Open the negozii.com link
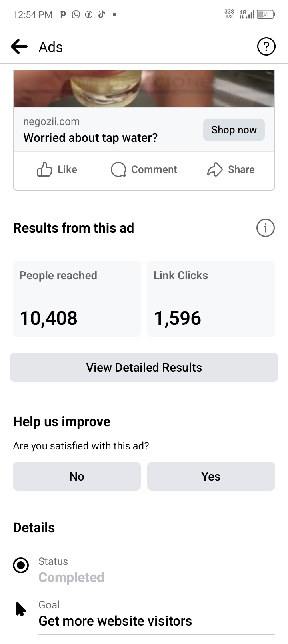The image size is (288, 644). (52, 121)
